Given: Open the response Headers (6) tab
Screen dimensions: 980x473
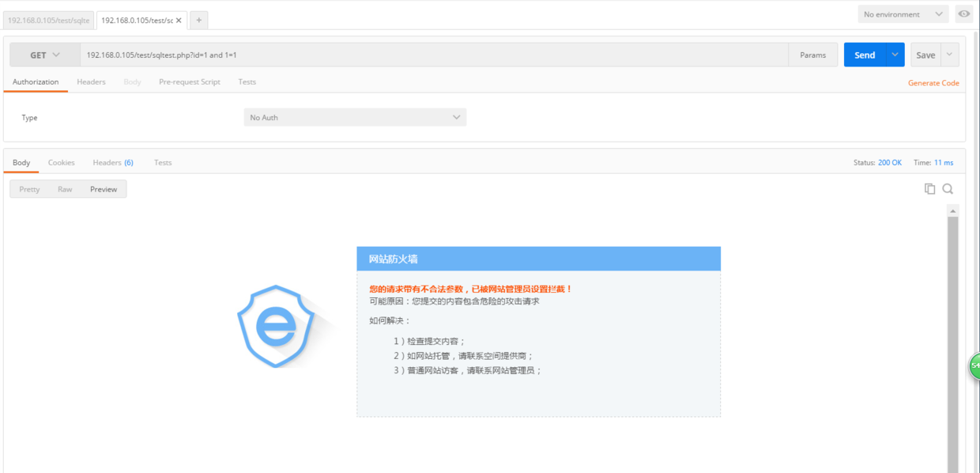Looking at the screenshot, I should point(113,163).
